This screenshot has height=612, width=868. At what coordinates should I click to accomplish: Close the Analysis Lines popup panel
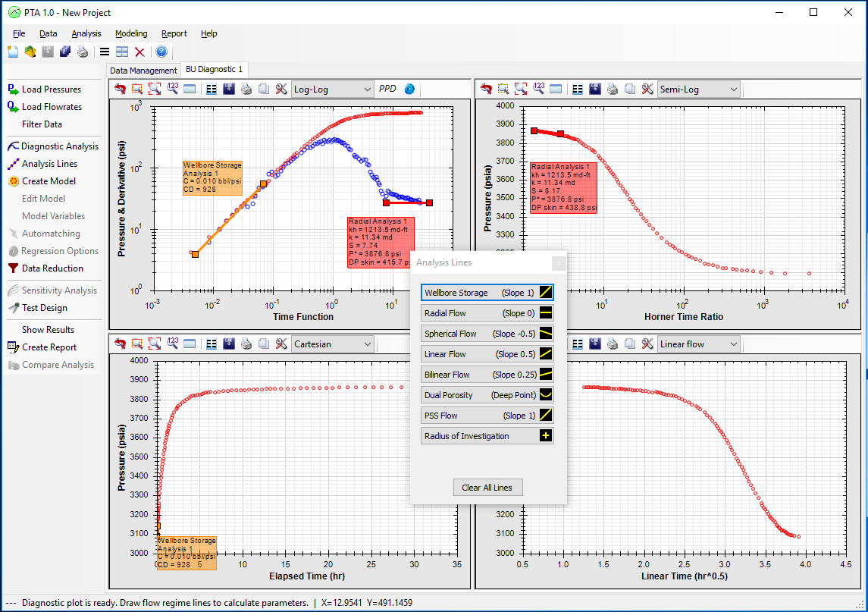click(559, 263)
